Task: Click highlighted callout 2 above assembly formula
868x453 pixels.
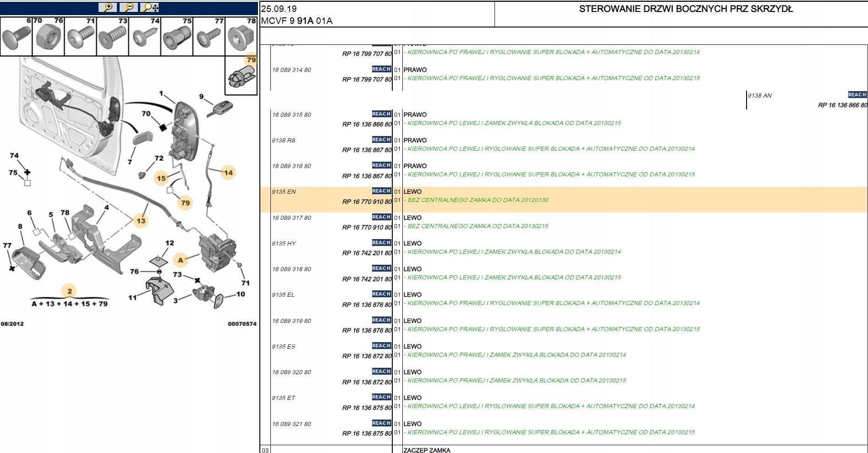Action: 70,291
